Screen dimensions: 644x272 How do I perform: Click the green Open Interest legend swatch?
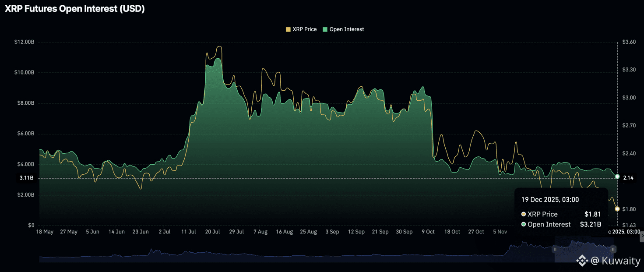pyautogui.click(x=325, y=29)
